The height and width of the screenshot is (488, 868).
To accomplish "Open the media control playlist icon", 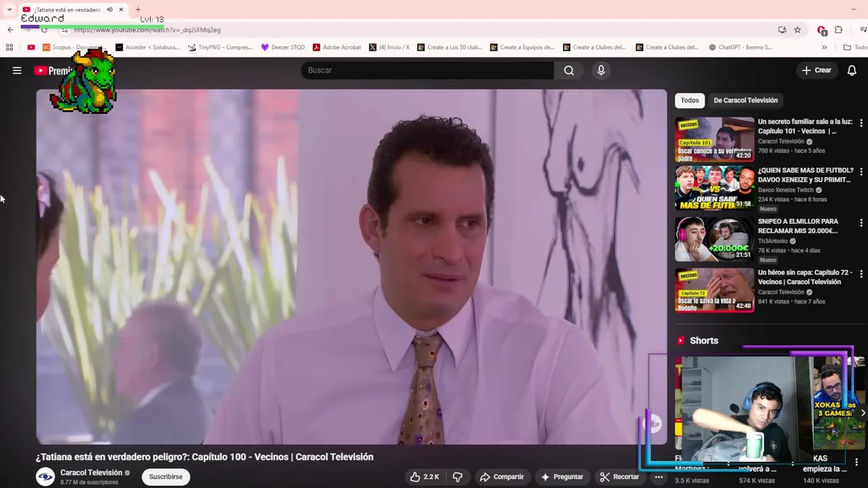I will pos(863,30).
